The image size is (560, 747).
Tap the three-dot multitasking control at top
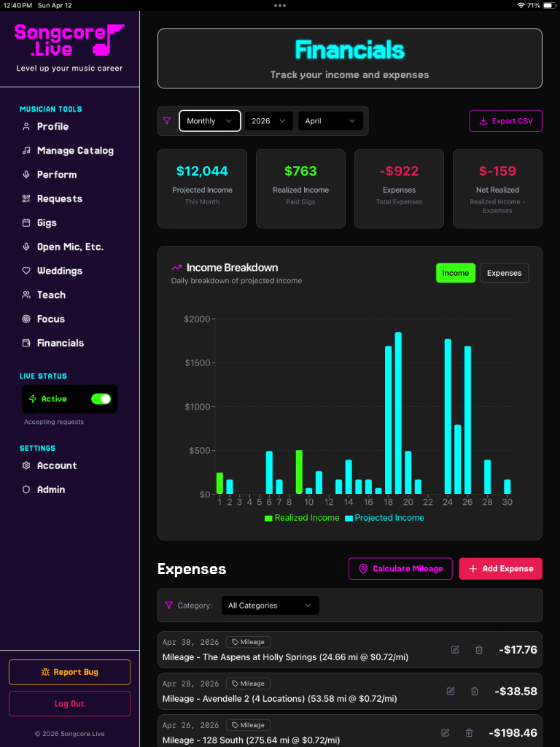point(280,5)
